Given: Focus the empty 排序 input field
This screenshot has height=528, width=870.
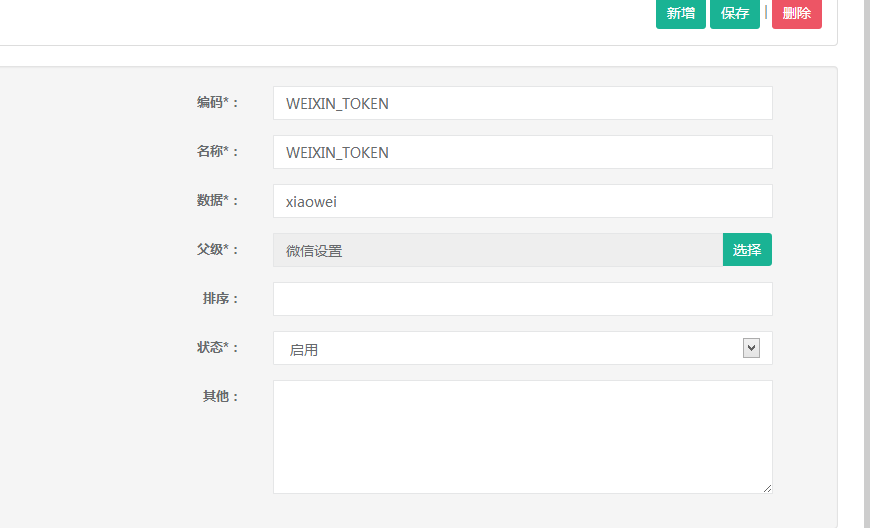Looking at the screenshot, I should point(523,299).
